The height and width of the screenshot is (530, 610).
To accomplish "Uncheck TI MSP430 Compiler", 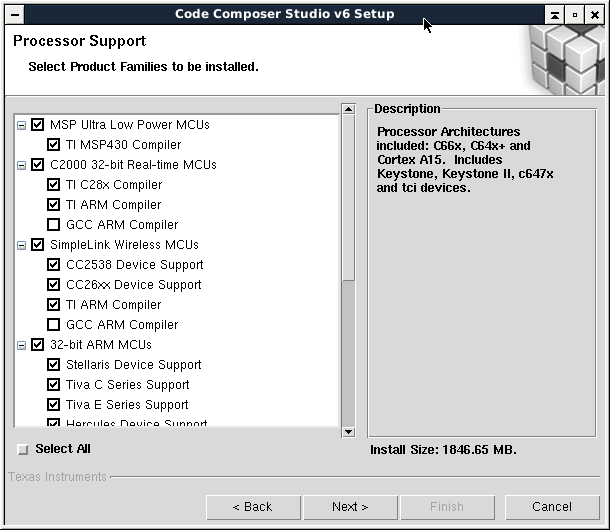I will point(54,145).
